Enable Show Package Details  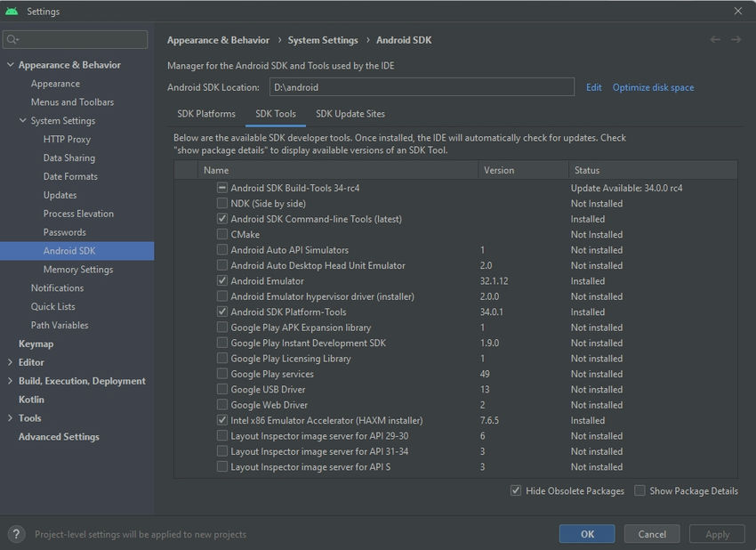pos(639,490)
